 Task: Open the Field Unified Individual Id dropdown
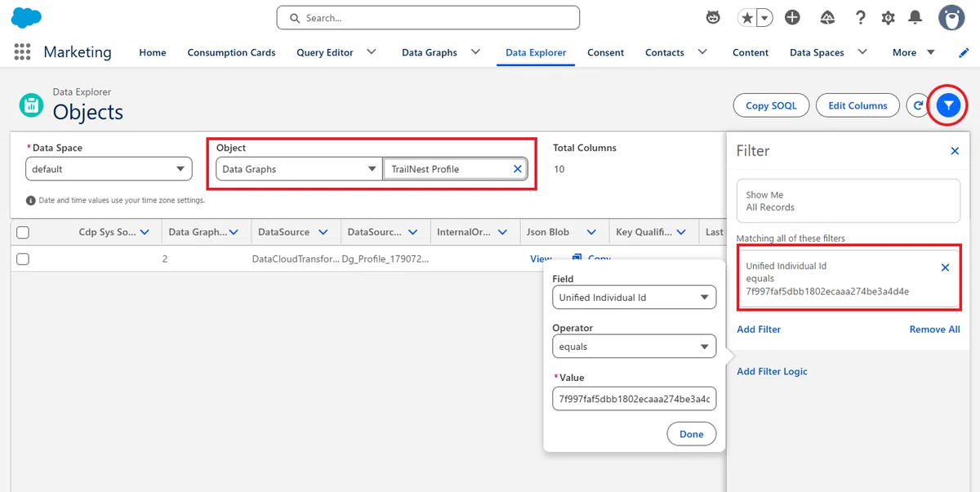pos(634,297)
